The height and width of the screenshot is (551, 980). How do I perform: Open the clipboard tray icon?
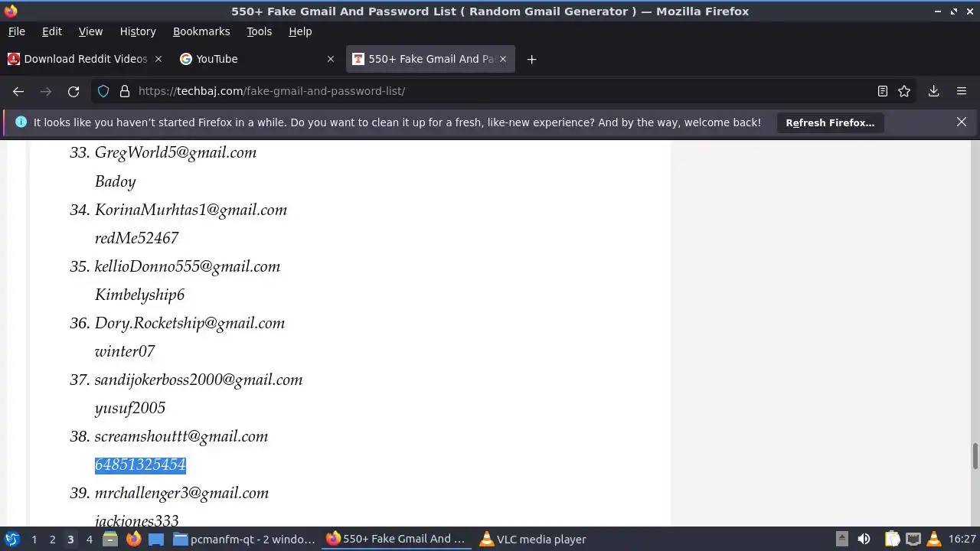click(x=893, y=539)
